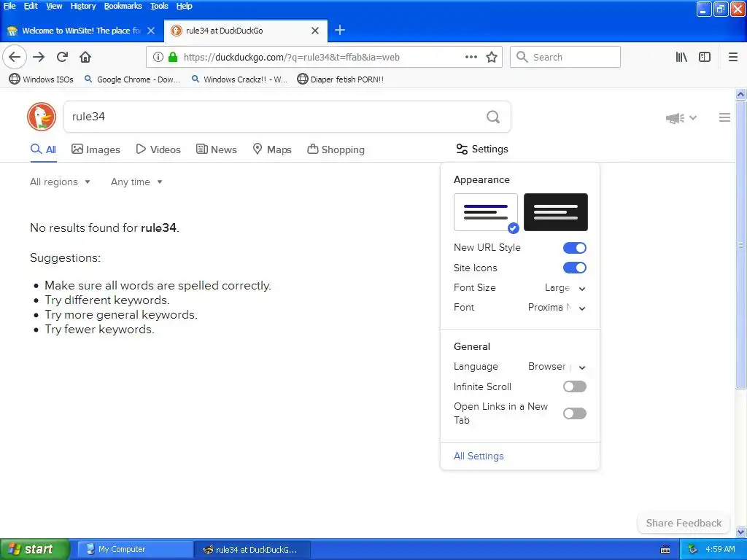Viewport: 747px width, 560px height.
Task: Click the DuckDuckGo duck logo
Action: 42,117
